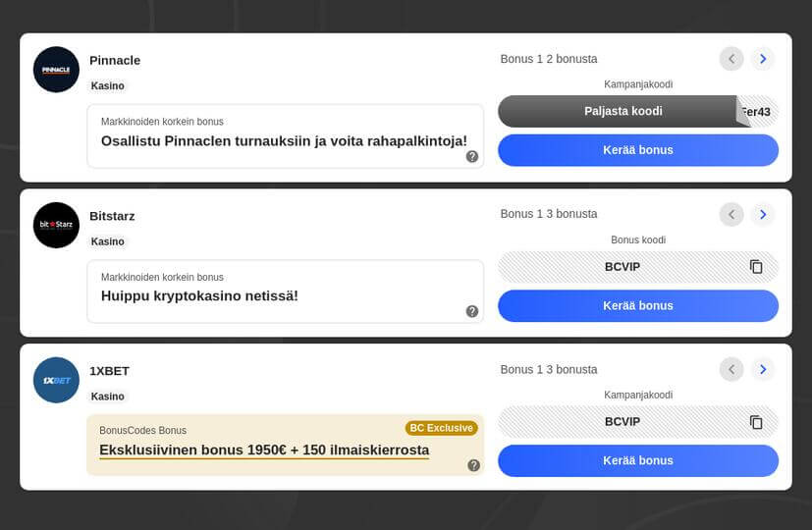Open help icon in Bitstarz bonus box
Image resolution: width=812 pixels, height=530 pixels.
click(472, 311)
